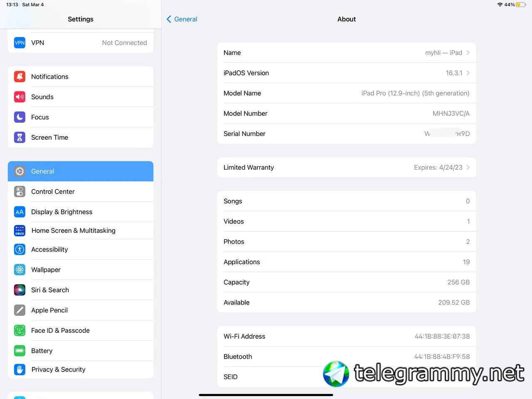Tap the battery indicator in status bar

click(x=521, y=5)
